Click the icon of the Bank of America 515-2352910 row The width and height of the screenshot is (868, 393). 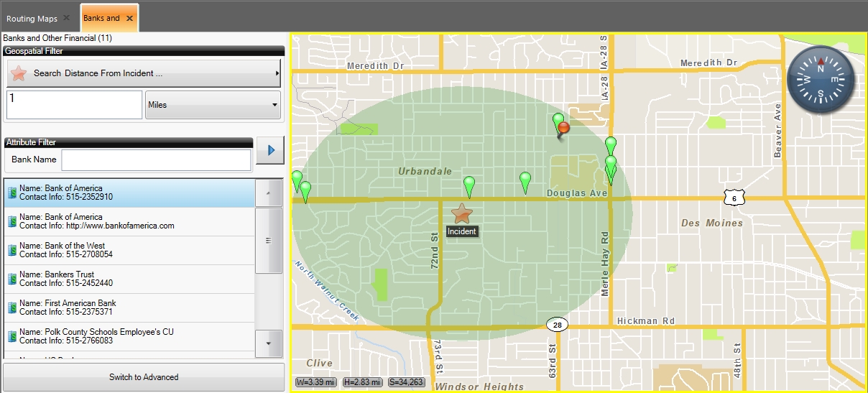12,193
